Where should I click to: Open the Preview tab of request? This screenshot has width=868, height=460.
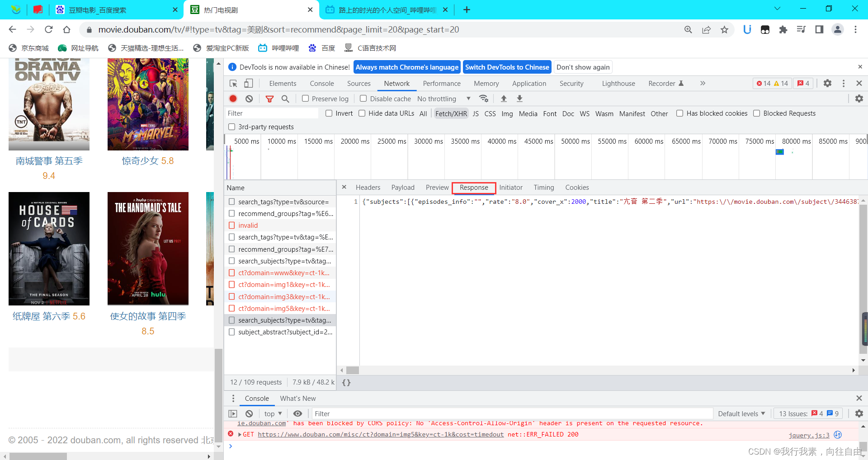point(437,188)
